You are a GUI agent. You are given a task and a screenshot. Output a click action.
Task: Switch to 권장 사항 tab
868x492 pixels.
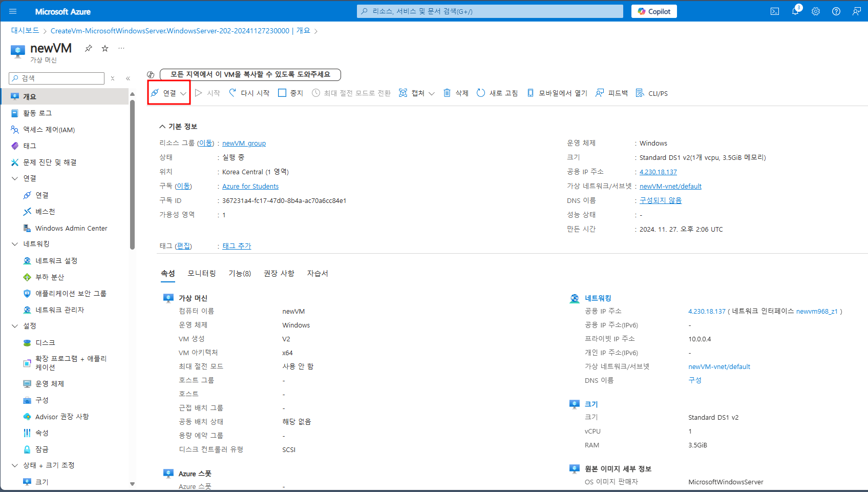coord(279,273)
